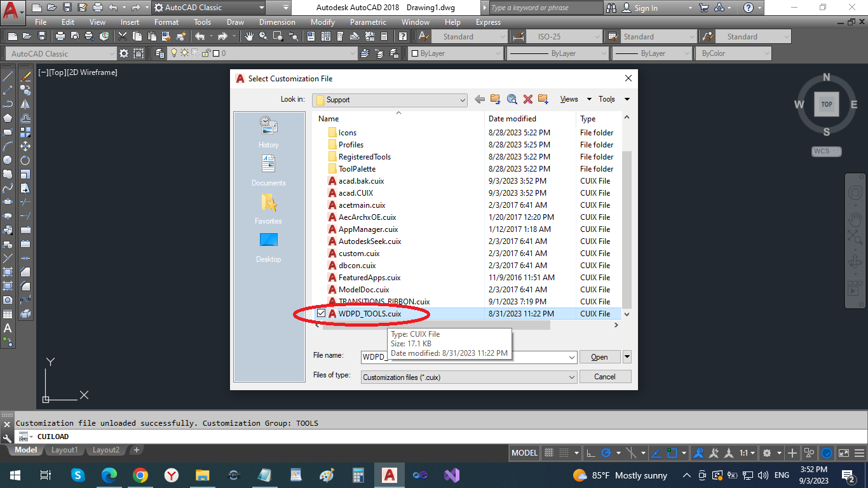Pick the Spline tool
The image size is (868, 488).
[8, 188]
